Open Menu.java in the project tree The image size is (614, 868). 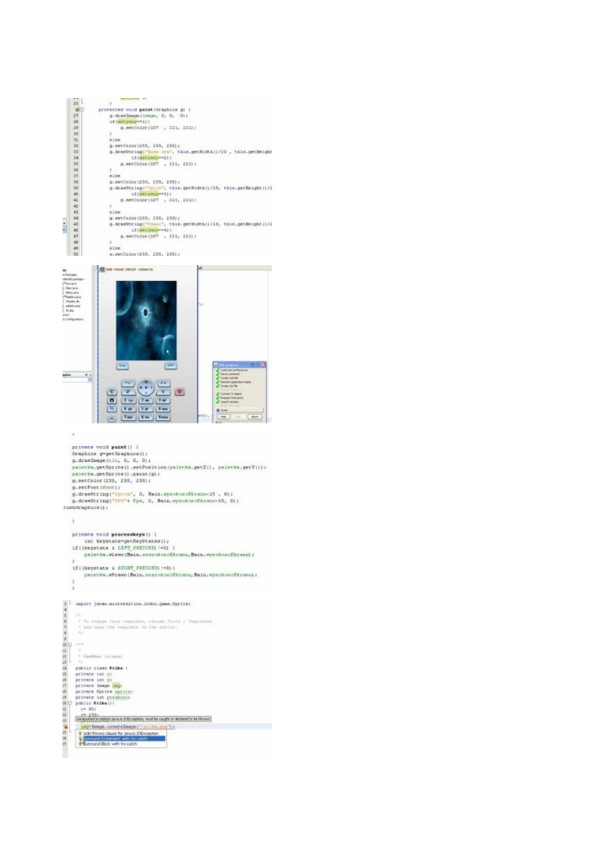point(72,291)
